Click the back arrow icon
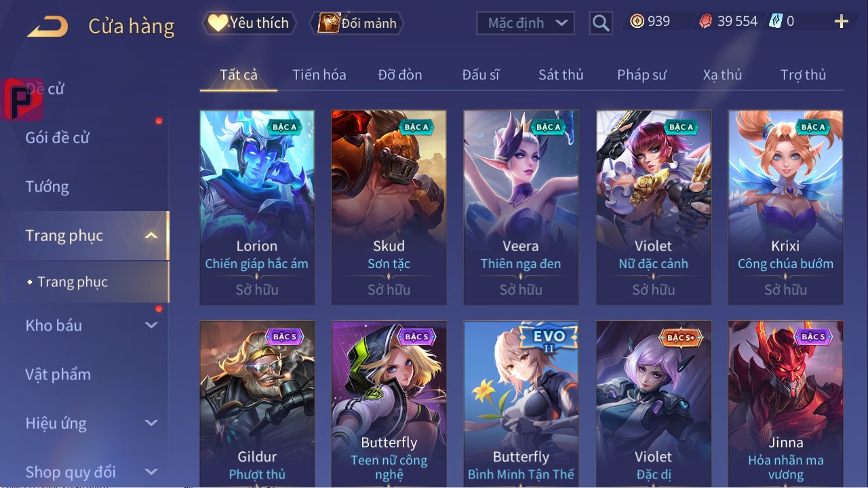The width and height of the screenshot is (868, 488). click(47, 26)
